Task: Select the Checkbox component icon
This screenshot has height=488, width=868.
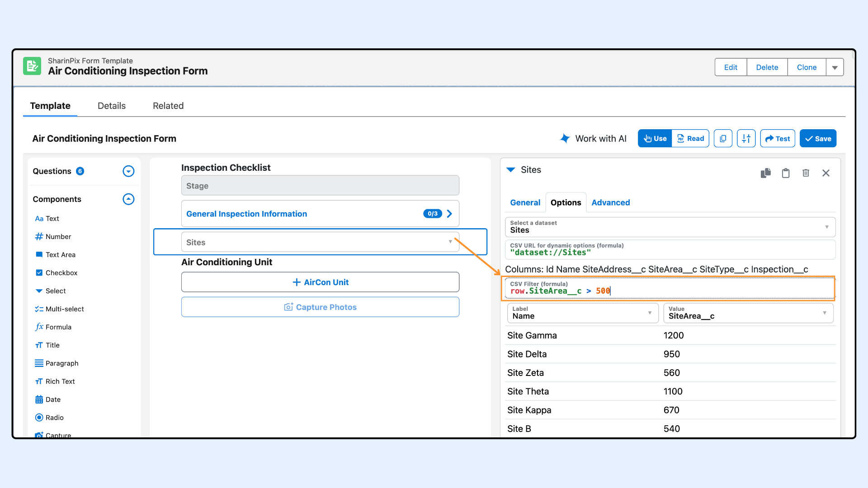Action: pos(39,272)
